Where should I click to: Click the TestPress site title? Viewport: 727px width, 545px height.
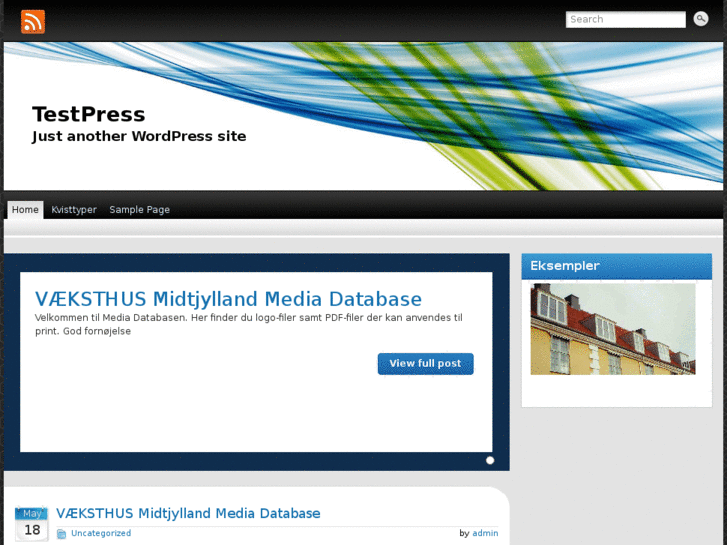point(89,114)
